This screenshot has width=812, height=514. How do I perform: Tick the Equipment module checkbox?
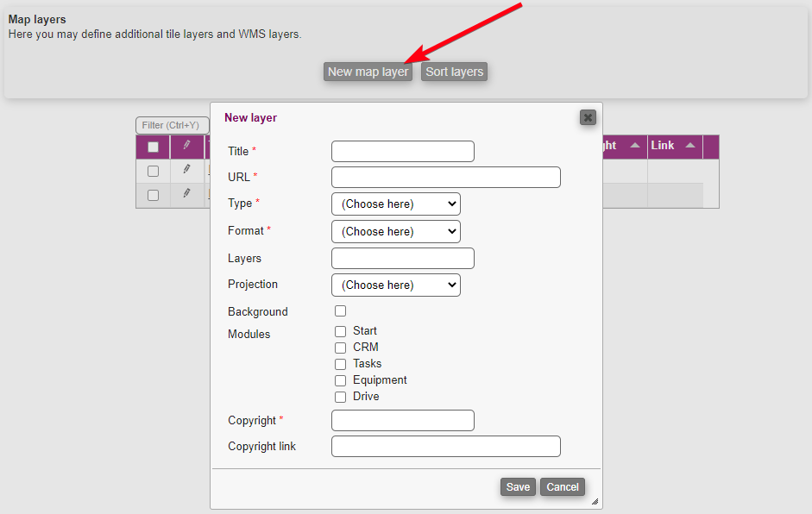[x=340, y=380]
